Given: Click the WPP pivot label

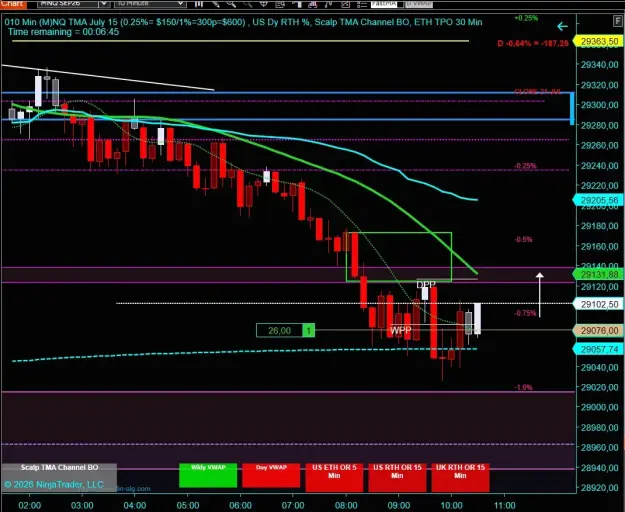Looking at the screenshot, I should click(400, 330).
